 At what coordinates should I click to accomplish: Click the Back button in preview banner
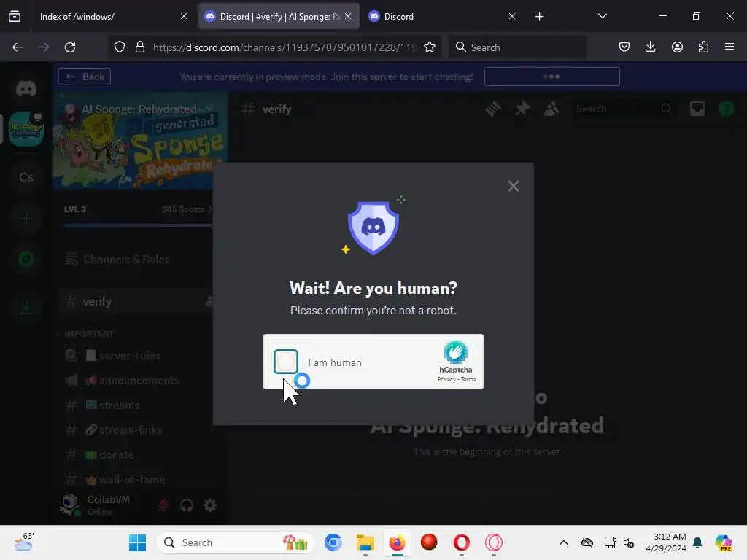[85, 77]
